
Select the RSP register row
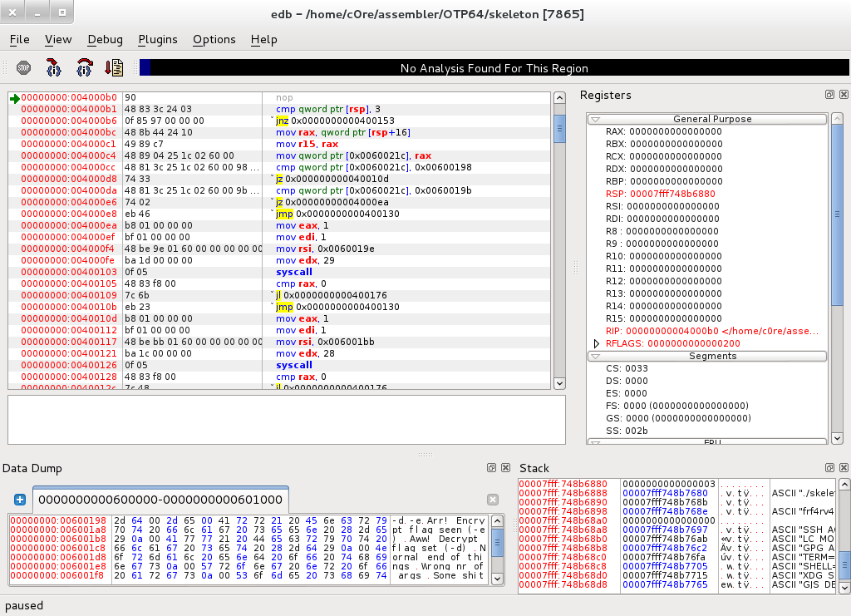(661, 194)
